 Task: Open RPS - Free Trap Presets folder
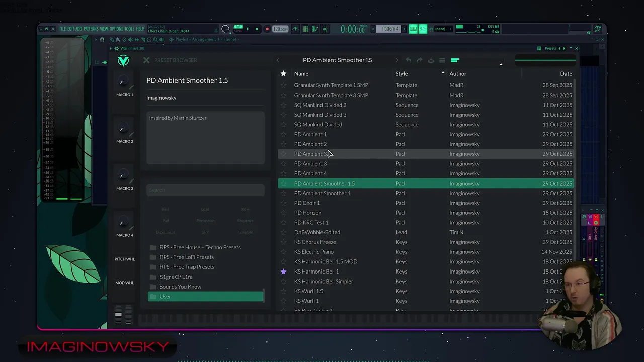pos(205,267)
